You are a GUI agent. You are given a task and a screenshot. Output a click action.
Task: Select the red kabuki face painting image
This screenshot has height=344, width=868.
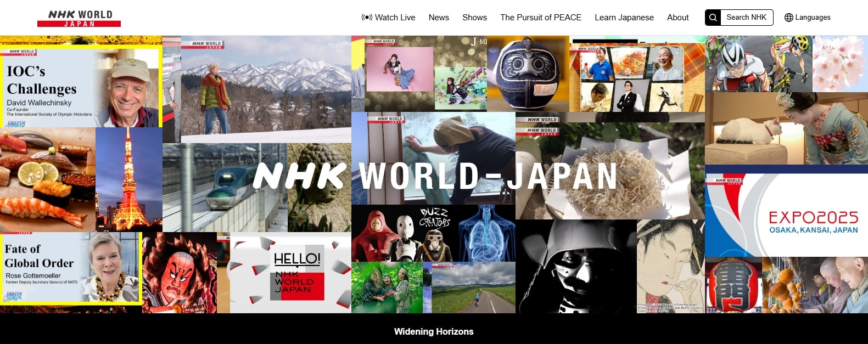point(180,273)
